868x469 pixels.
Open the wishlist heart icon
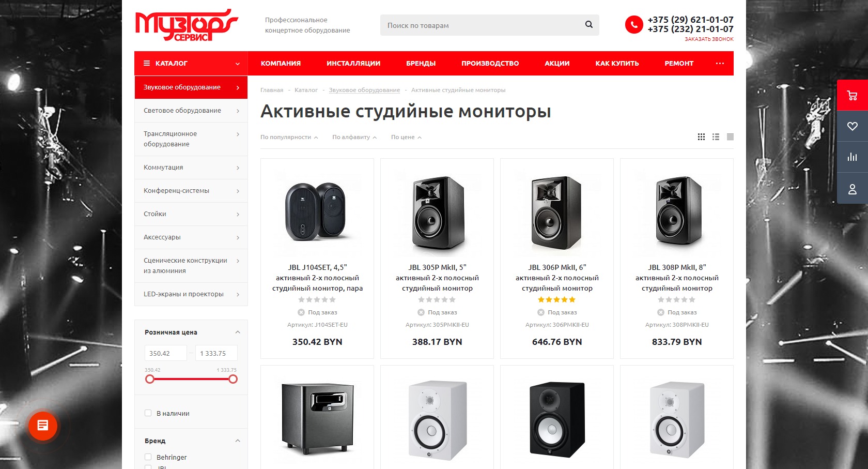coord(853,126)
